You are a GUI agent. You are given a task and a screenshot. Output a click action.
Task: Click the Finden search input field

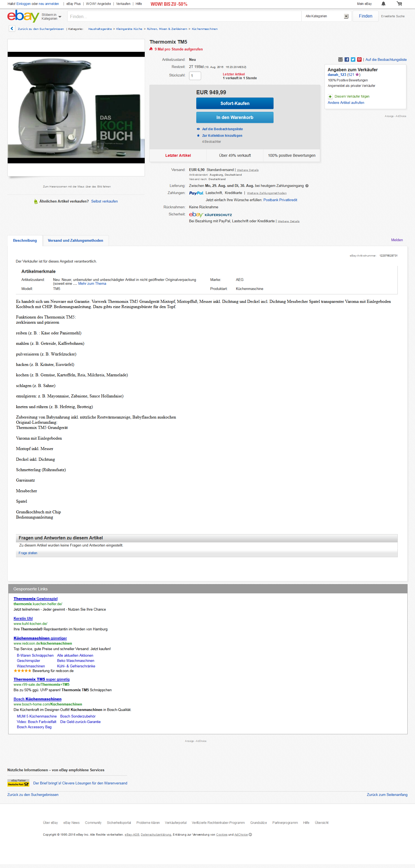coord(184,16)
